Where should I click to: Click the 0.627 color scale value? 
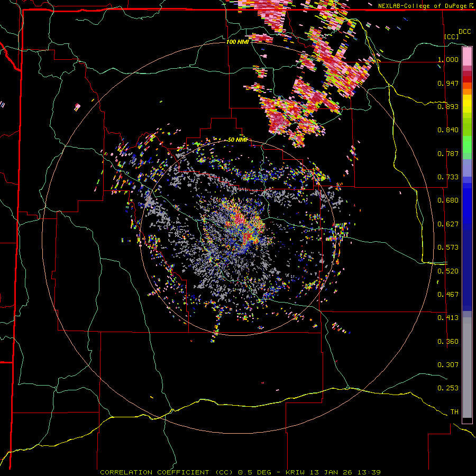point(448,224)
